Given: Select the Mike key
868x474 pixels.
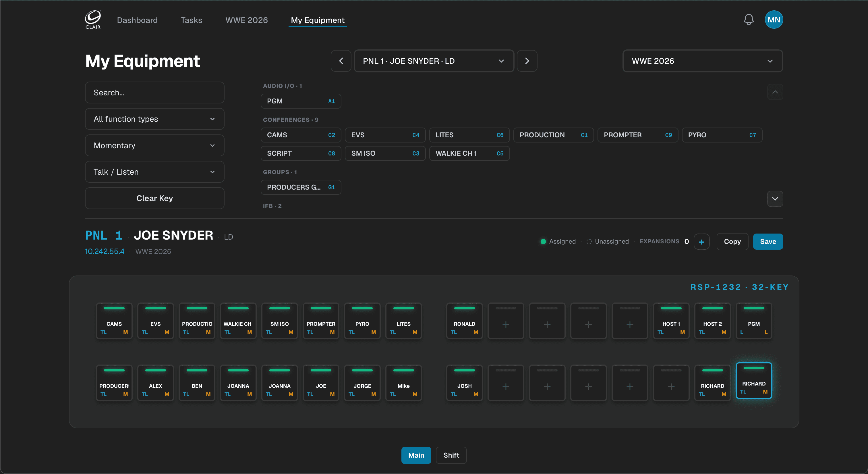Looking at the screenshot, I should click(404, 383).
